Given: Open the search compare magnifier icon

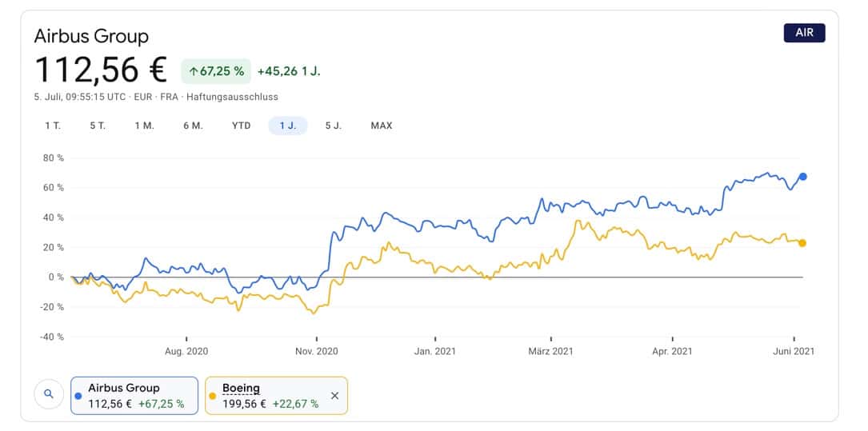Looking at the screenshot, I should (49, 394).
